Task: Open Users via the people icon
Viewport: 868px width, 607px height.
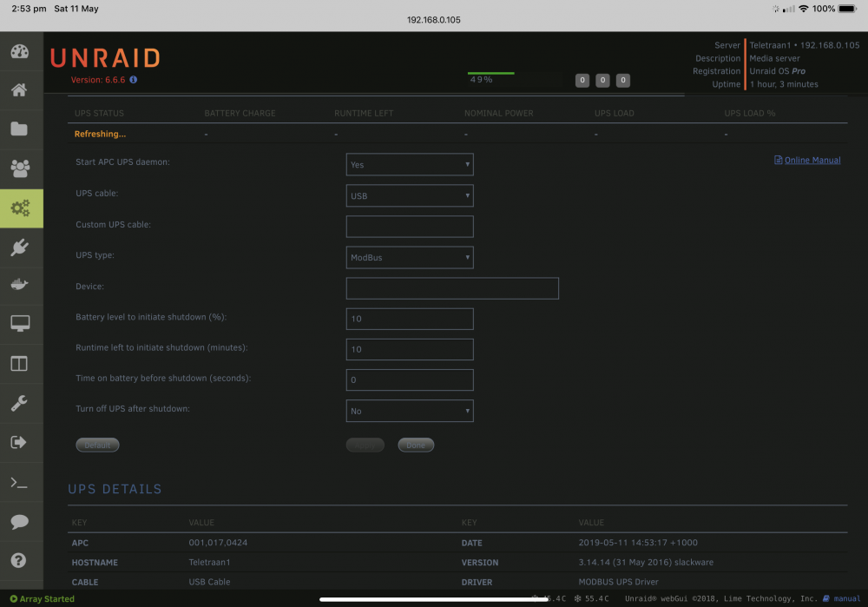Action: [x=20, y=168]
